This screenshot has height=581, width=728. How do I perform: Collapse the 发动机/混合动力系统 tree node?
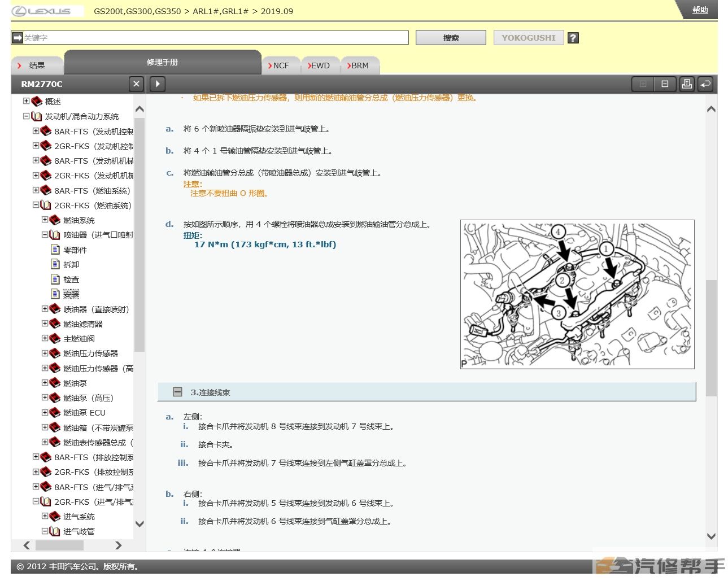pyautogui.click(x=25, y=116)
